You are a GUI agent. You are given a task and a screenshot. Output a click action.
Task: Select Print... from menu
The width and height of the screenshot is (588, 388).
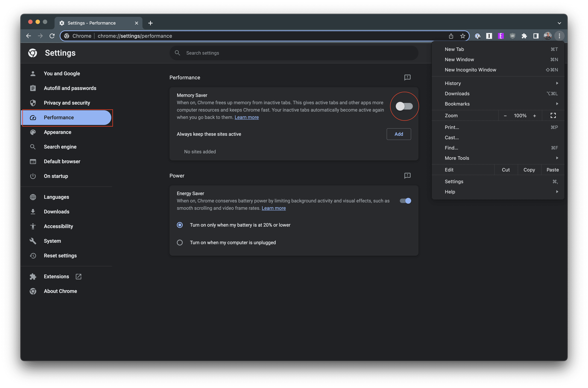tap(498, 127)
